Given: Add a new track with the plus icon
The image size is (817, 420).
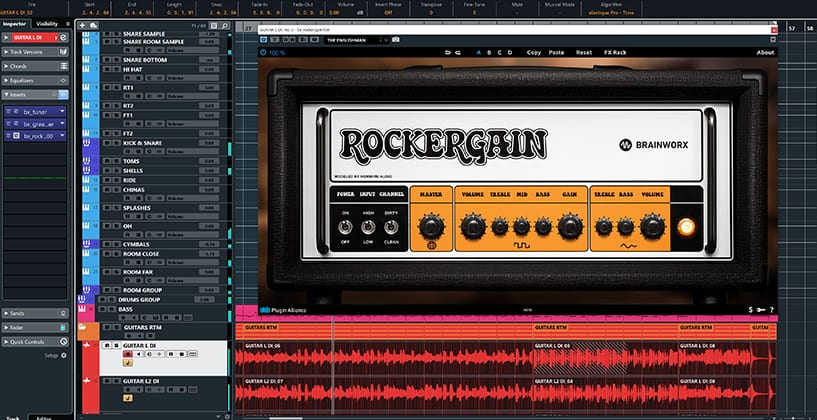Looking at the screenshot, I should (82, 25).
